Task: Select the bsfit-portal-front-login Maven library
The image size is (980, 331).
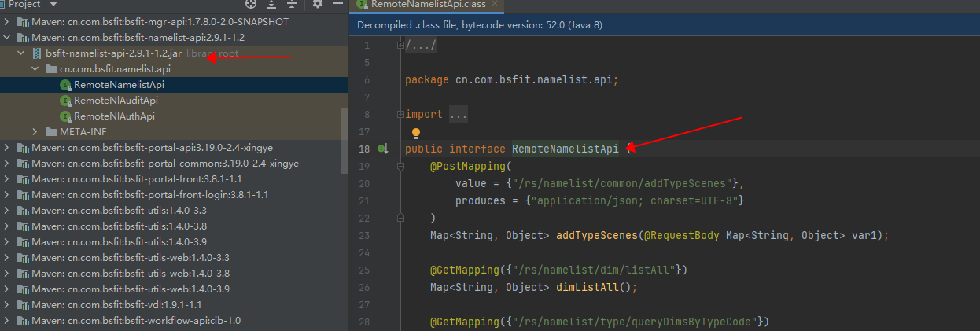Action: (x=150, y=194)
